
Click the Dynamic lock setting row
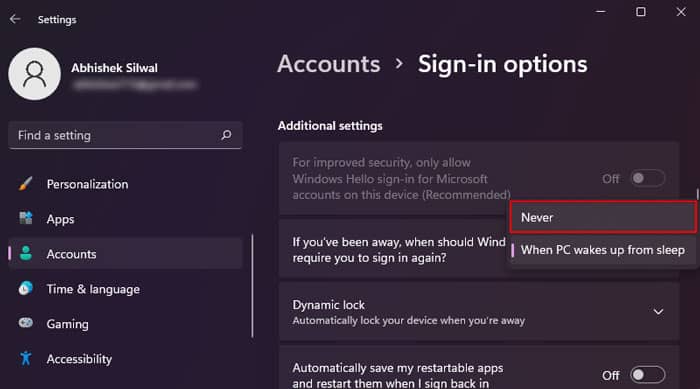479,312
